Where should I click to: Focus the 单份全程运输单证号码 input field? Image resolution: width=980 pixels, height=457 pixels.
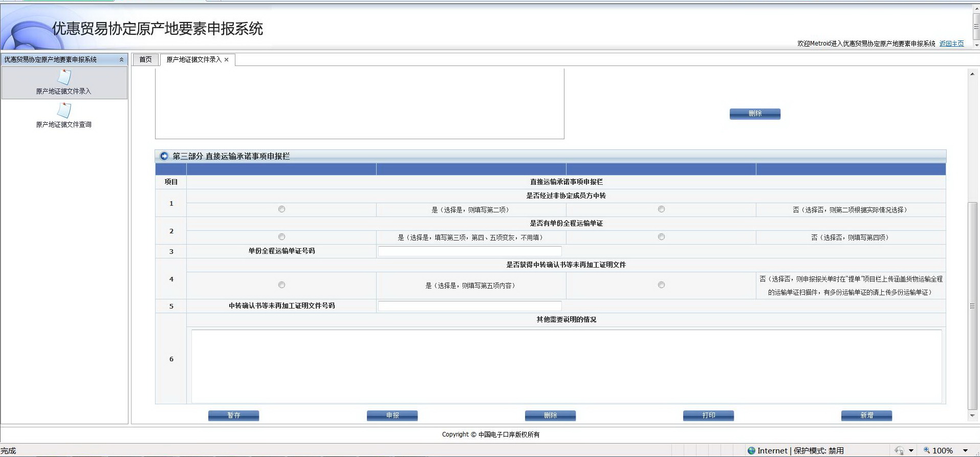point(470,251)
